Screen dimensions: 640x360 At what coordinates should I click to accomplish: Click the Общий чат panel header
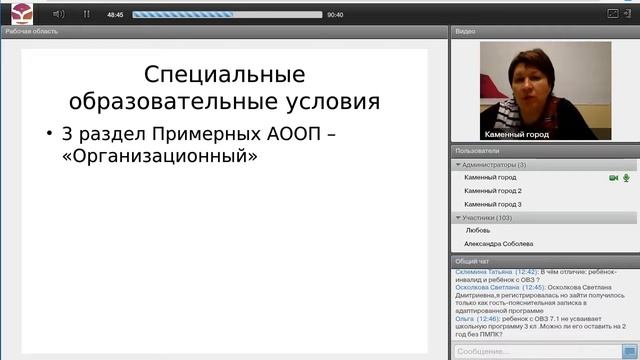(545, 261)
